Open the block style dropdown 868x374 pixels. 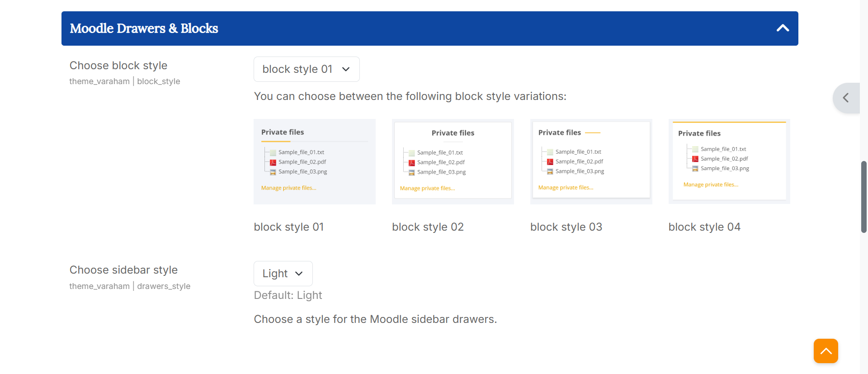[x=307, y=69]
